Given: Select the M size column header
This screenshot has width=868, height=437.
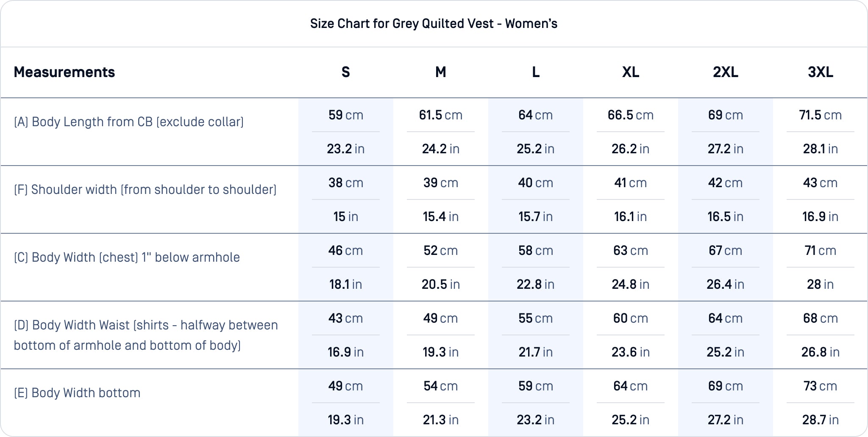Looking at the screenshot, I should (441, 72).
